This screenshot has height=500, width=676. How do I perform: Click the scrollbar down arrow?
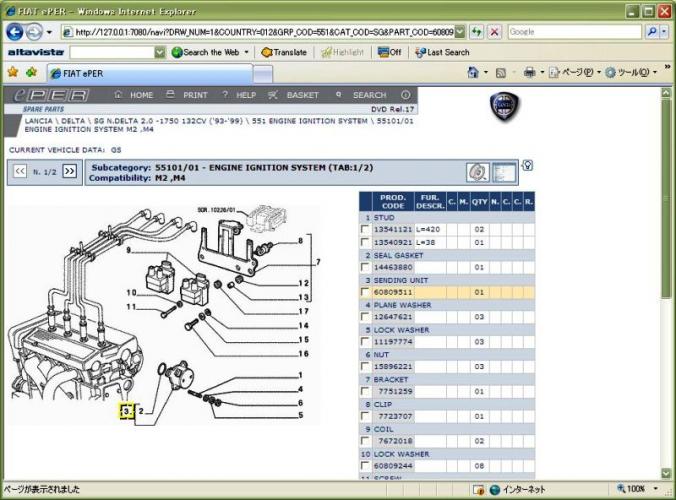point(666,473)
